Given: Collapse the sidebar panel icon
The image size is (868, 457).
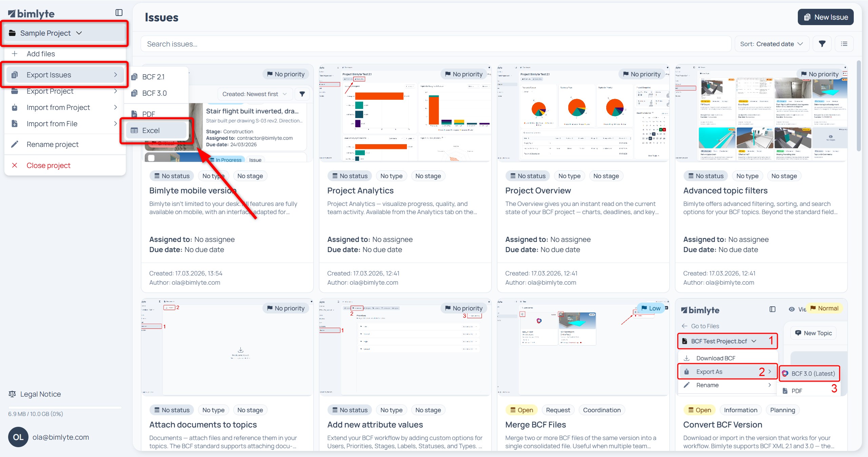Looking at the screenshot, I should (119, 13).
